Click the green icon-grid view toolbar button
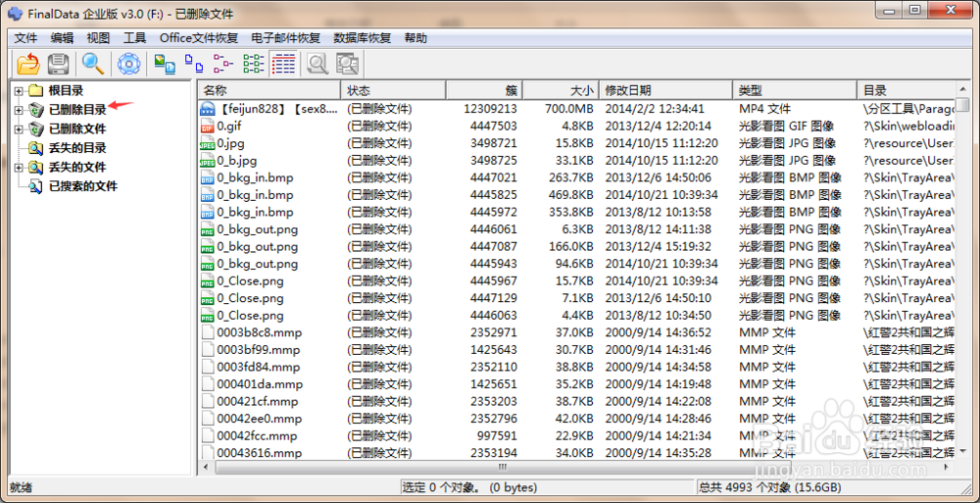The image size is (980, 503). click(253, 63)
